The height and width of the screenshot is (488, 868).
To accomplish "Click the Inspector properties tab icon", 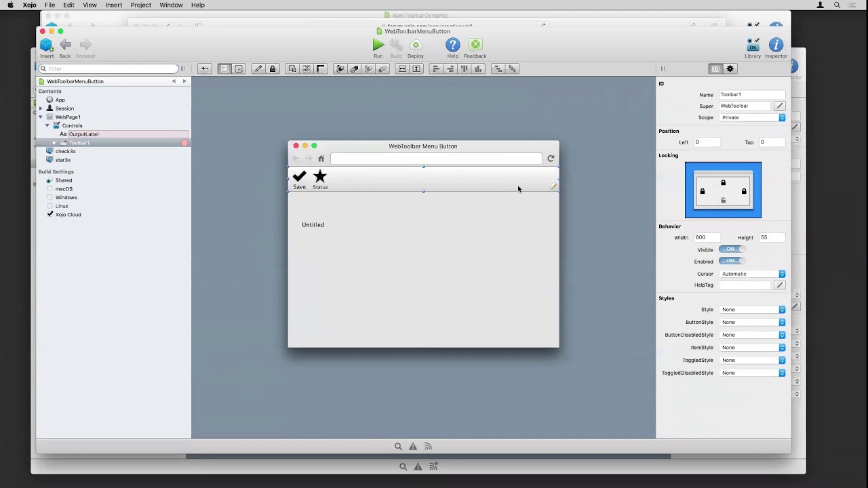I will point(715,68).
